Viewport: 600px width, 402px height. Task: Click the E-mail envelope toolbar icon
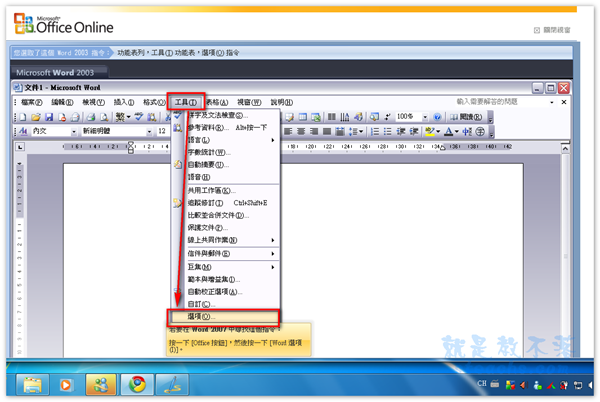pyautogui.click(x=75, y=117)
